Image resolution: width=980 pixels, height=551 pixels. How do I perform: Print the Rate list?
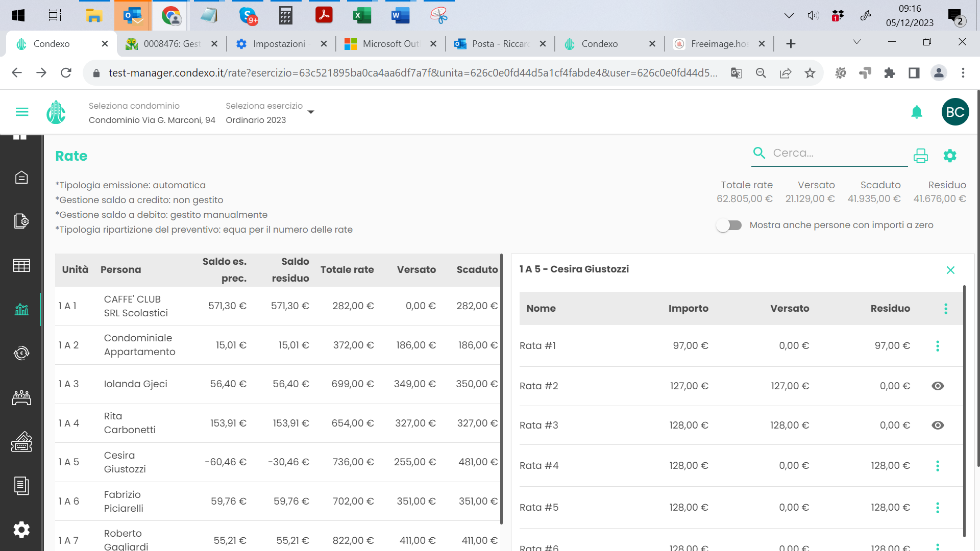click(921, 156)
